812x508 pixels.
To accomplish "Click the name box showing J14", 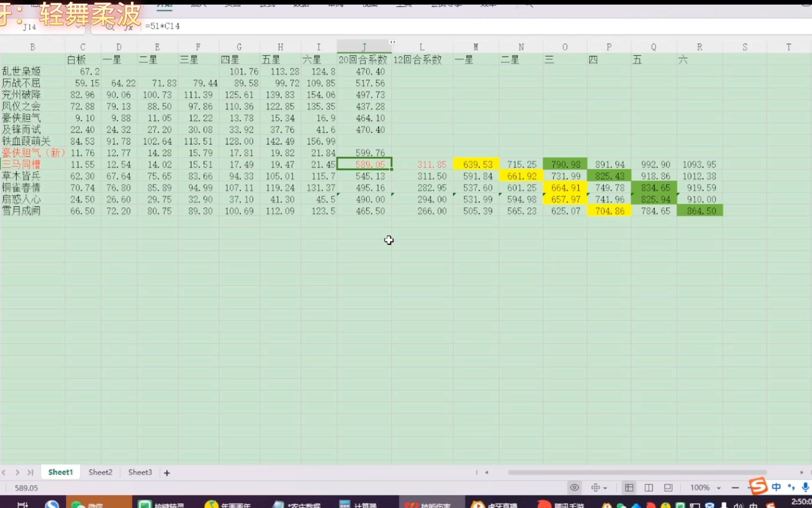I will coord(30,27).
